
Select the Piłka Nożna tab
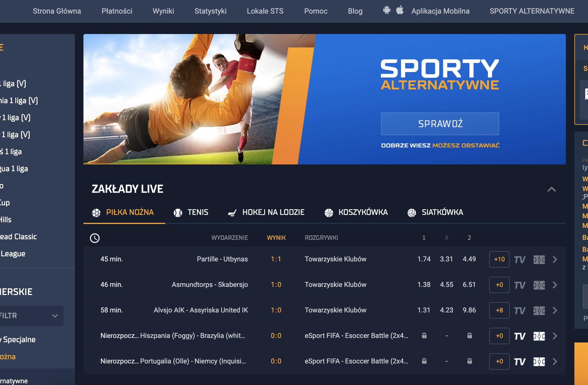(x=124, y=212)
